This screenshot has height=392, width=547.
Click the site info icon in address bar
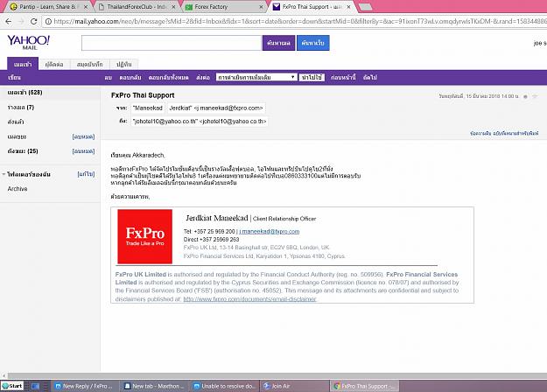[48, 21]
